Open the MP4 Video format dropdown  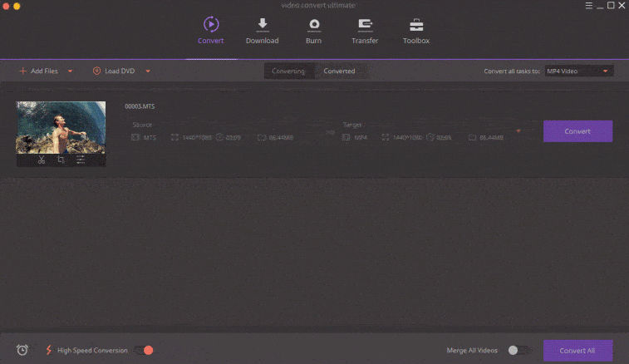point(579,71)
